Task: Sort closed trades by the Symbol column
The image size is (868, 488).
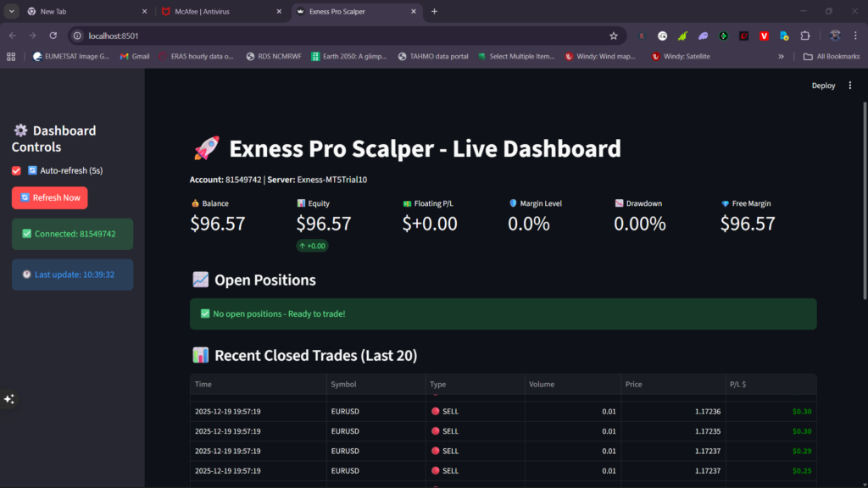Action: (x=376, y=384)
